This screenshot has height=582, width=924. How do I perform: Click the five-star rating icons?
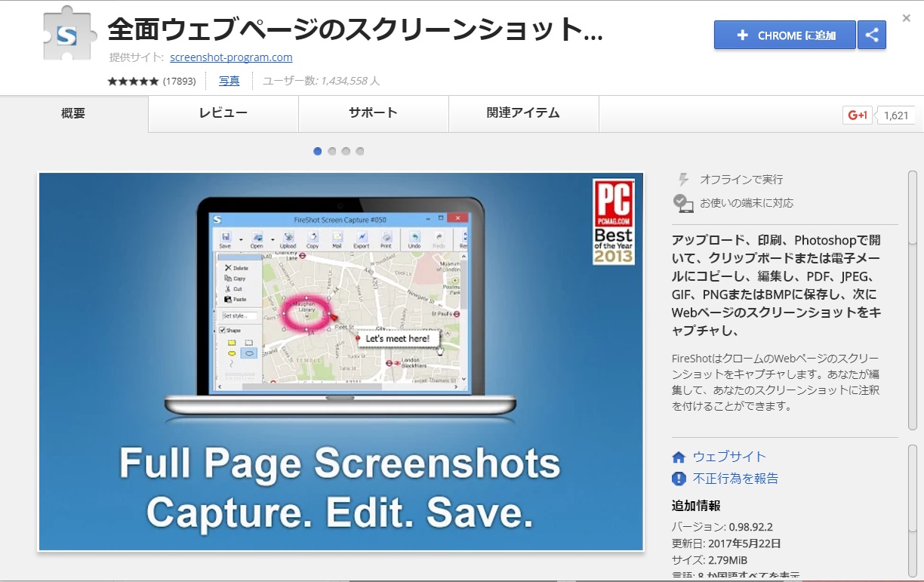pos(133,81)
